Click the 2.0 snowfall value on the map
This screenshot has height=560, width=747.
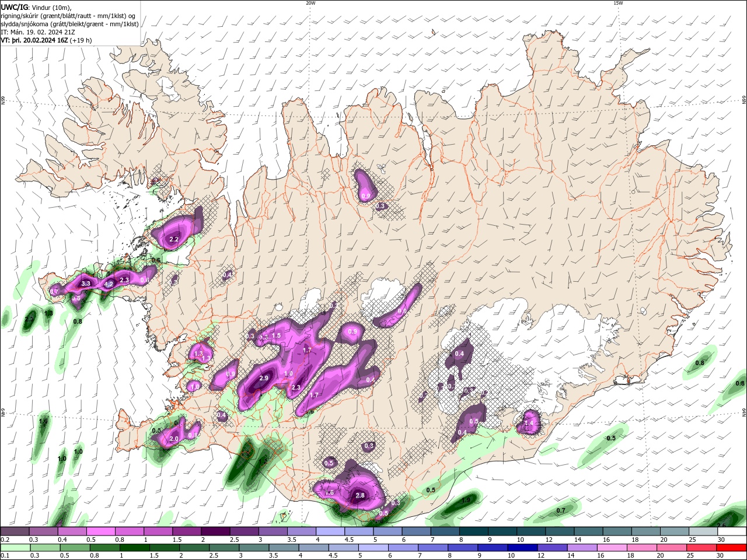pos(174,439)
